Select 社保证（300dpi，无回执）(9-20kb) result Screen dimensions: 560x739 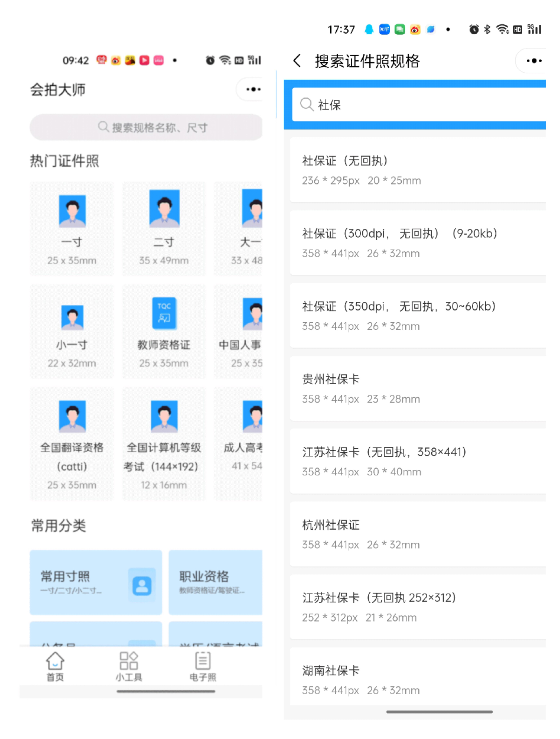tap(418, 242)
